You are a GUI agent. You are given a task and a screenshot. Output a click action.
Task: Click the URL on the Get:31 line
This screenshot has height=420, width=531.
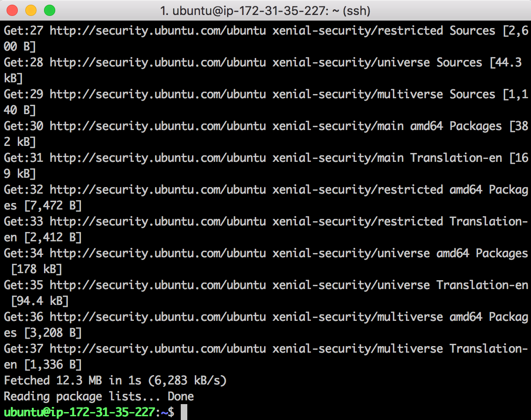coord(158,158)
